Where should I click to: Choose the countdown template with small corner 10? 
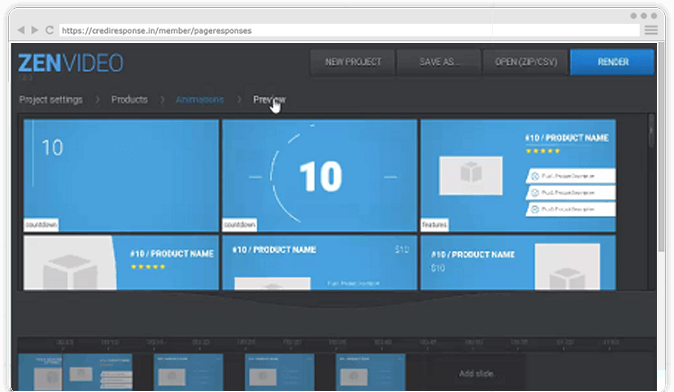[x=121, y=175]
